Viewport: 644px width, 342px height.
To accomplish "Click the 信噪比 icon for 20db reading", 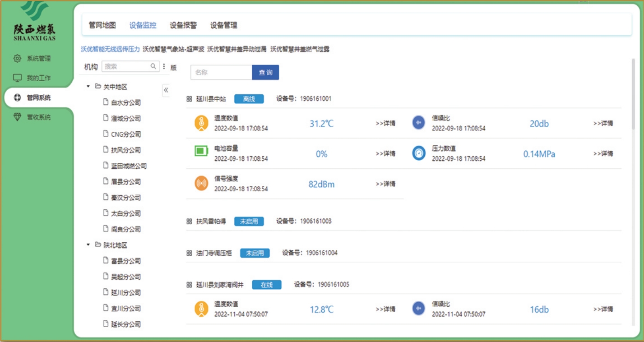I will point(419,122).
